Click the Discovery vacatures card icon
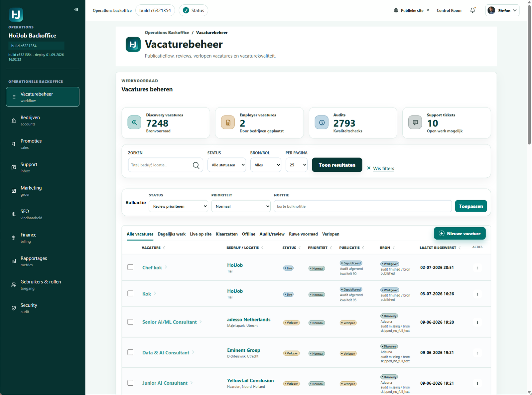Viewport: 532px width, 395px height. [134, 122]
